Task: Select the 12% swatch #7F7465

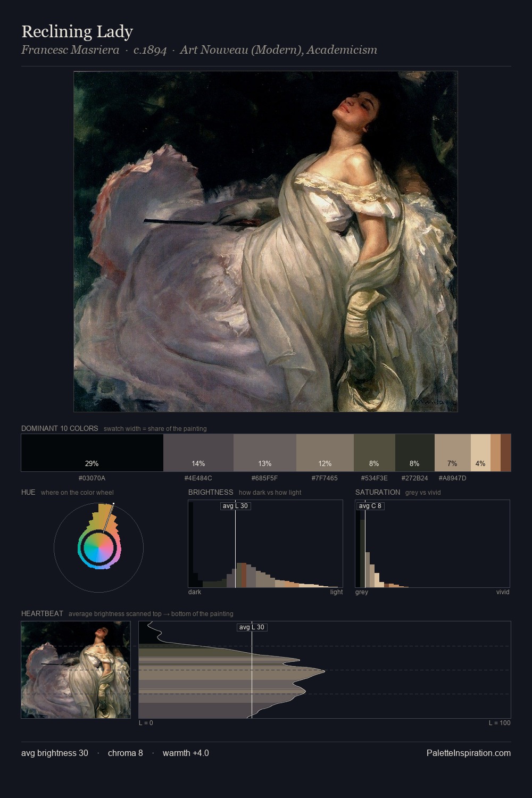Action: point(325,453)
